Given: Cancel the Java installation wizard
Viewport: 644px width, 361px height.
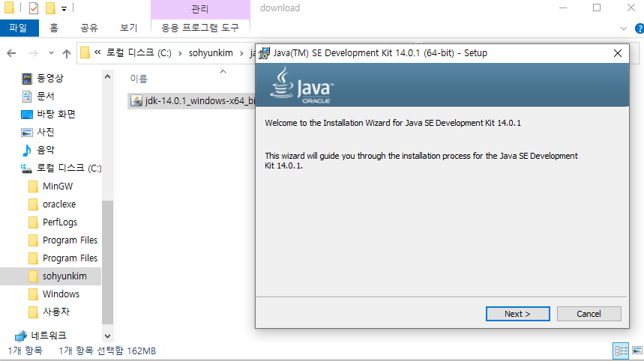Looking at the screenshot, I should pos(589,314).
